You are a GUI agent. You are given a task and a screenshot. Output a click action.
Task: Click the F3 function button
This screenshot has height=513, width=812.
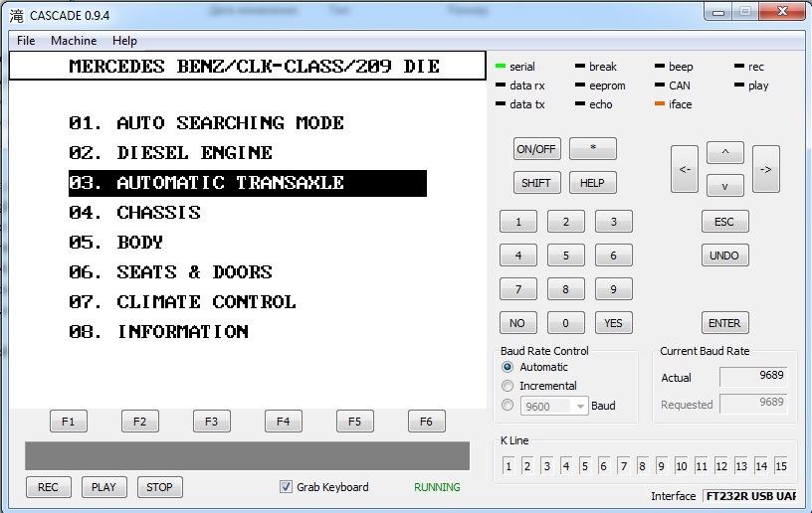211,422
